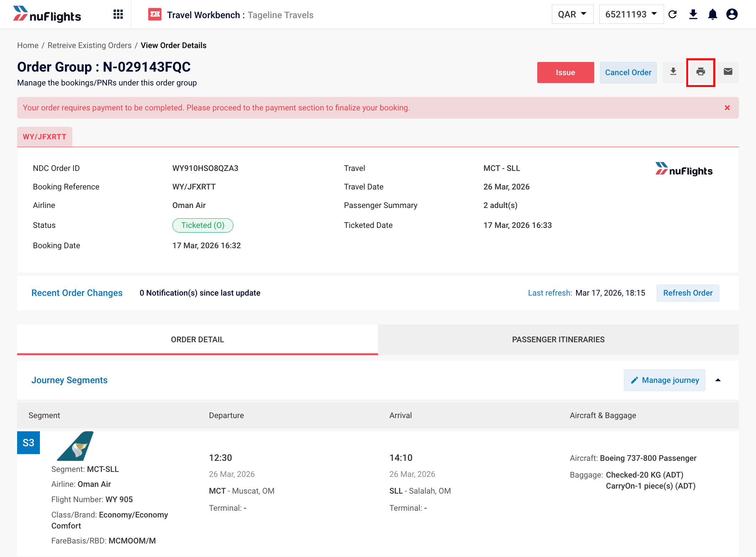756x557 pixels.
Task: Click the MCT - SLL travel route
Action: click(502, 168)
